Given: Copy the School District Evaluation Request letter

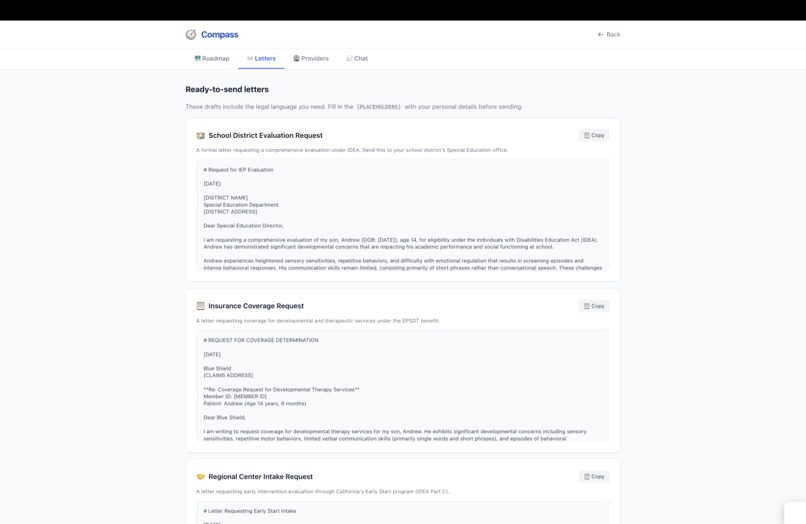Looking at the screenshot, I should 594,135.
